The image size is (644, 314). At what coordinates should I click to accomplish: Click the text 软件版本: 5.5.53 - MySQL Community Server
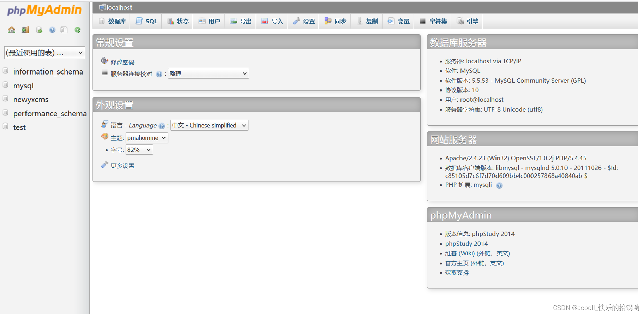pyautogui.click(x=516, y=81)
